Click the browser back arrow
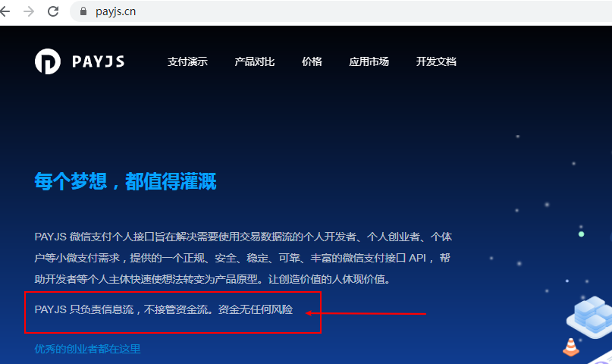This screenshot has height=364, width=612. click(x=5, y=11)
